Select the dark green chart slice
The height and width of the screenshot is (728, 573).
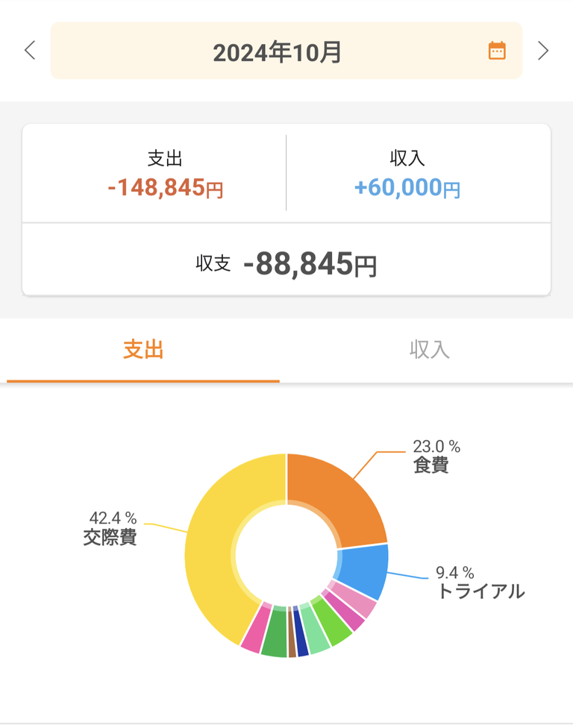pos(275,632)
